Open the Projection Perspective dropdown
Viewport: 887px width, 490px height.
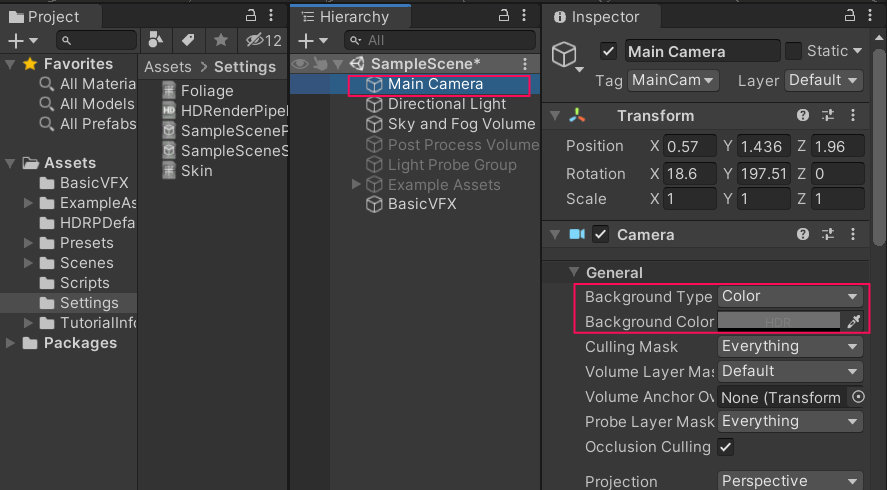click(x=790, y=481)
